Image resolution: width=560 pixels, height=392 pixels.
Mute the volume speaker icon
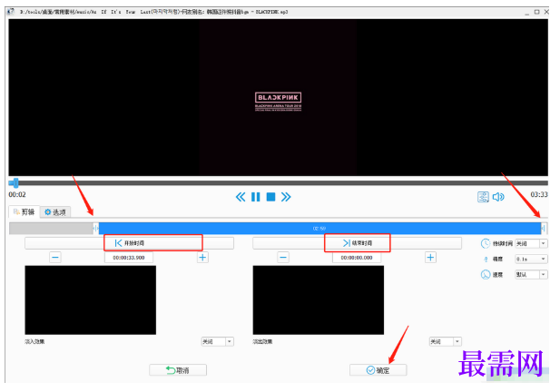click(498, 197)
